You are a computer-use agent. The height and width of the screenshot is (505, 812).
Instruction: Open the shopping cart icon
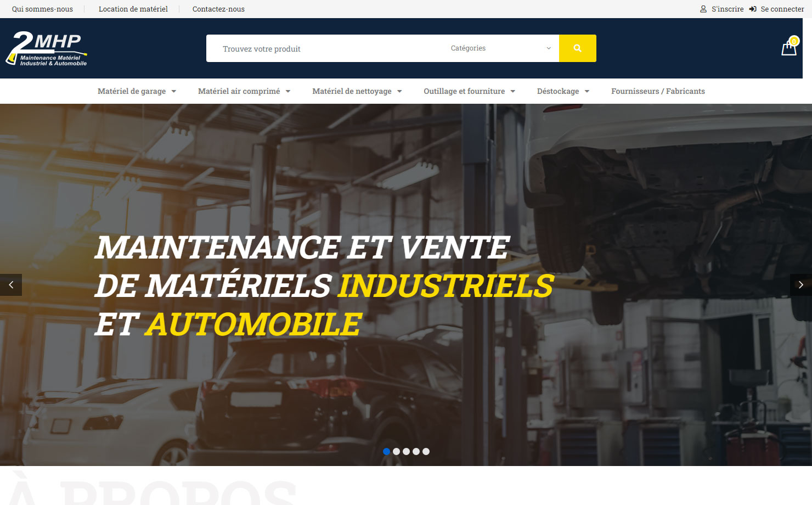pyautogui.click(x=789, y=49)
